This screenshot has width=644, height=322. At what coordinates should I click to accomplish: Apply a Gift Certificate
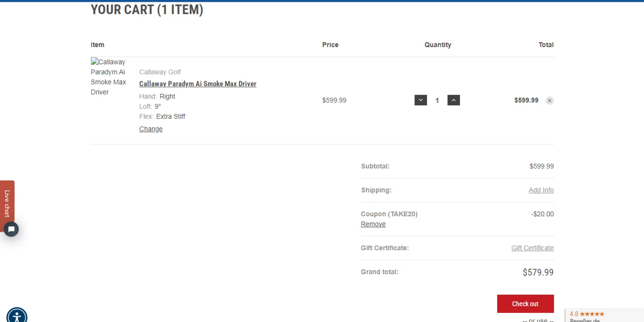tap(532, 248)
